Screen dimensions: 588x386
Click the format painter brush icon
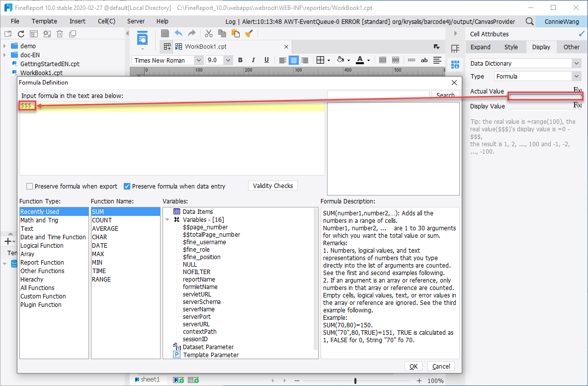coord(249,33)
